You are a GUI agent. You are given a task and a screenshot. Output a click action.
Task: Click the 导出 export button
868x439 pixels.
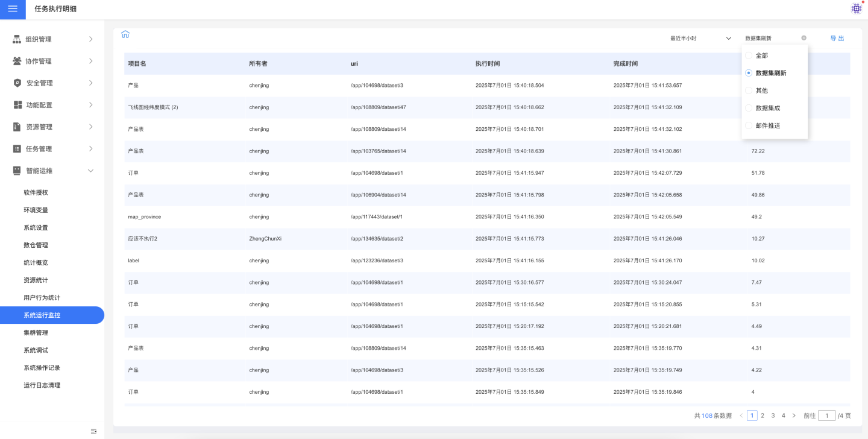pyautogui.click(x=837, y=39)
